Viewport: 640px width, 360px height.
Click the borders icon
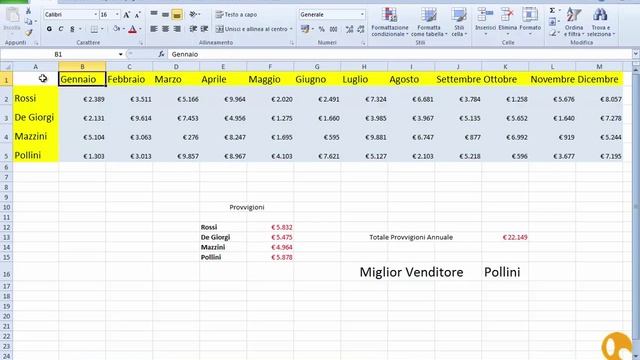coord(94,29)
